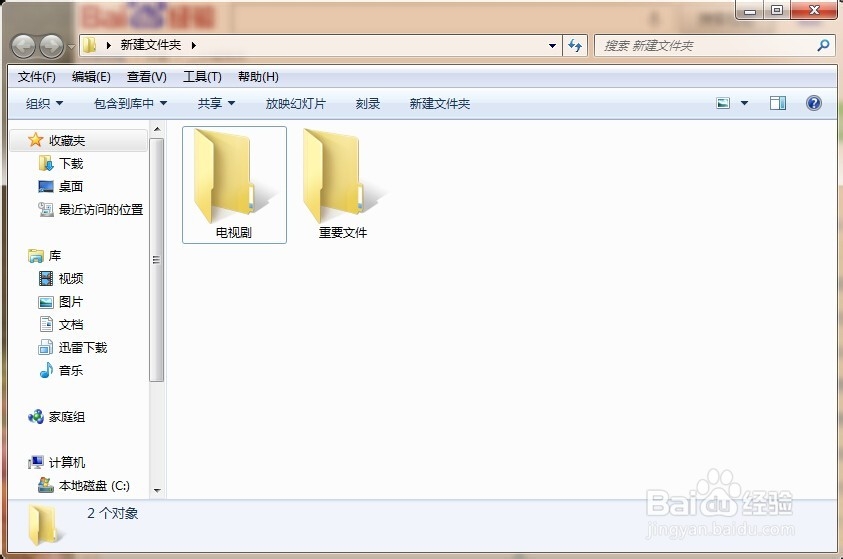Viewport: 843px width, 559px height.
Task: Click the 迅雷下载 library icon
Action: tap(46, 348)
